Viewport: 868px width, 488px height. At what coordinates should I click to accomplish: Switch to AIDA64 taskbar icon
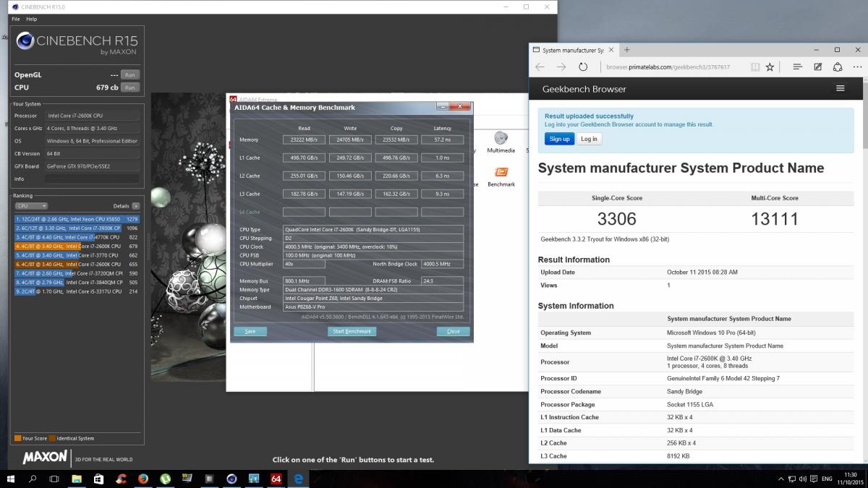(276, 479)
